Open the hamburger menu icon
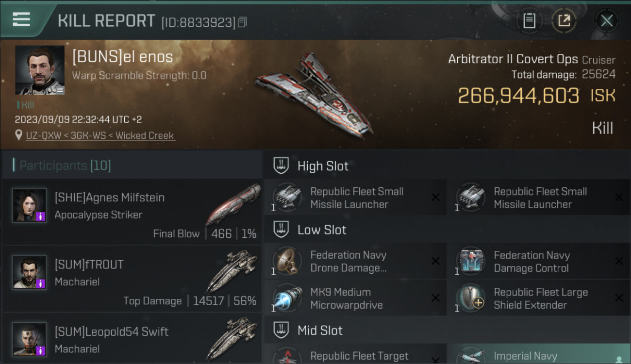The height and width of the screenshot is (364, 631). point(21,19)
